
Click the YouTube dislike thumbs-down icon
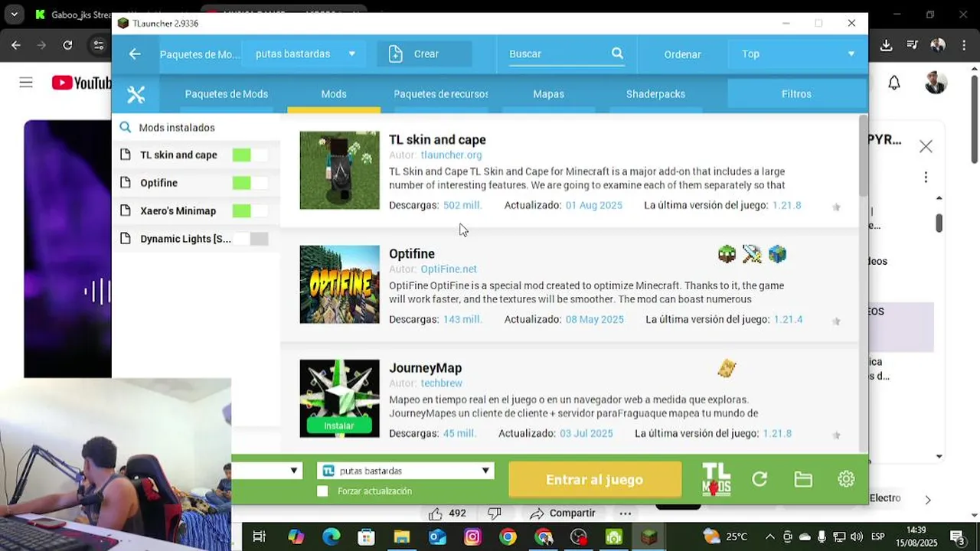point(495,514)
